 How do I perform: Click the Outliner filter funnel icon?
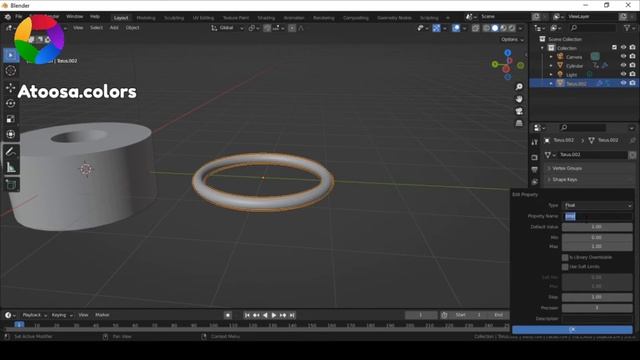[x=627, y=28]
